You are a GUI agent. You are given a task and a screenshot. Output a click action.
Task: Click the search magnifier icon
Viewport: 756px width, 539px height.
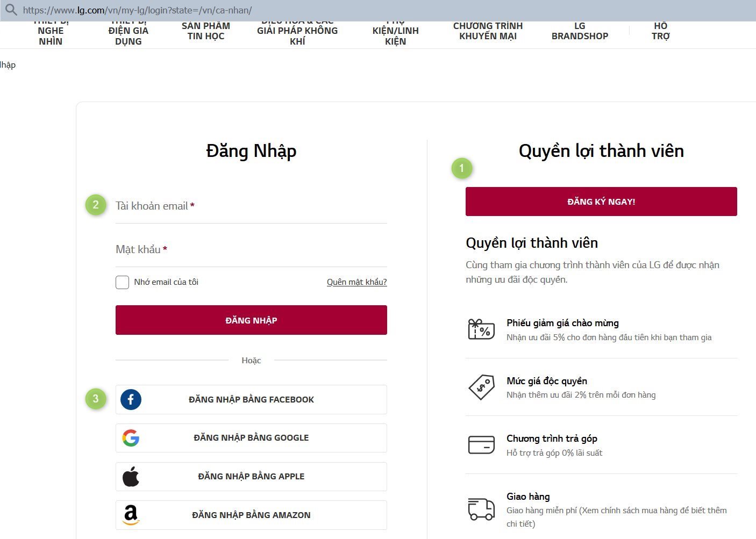pos(11,10)
